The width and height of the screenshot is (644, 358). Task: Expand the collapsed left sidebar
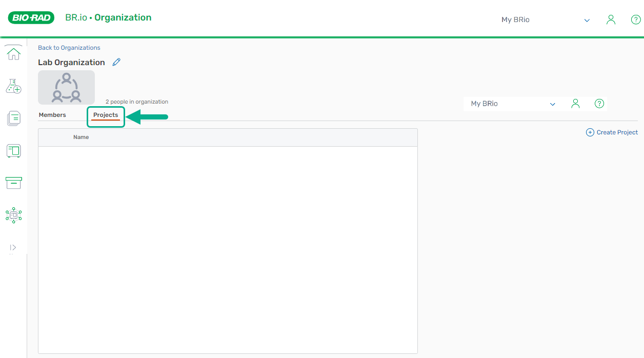click(x=13, y=248)
